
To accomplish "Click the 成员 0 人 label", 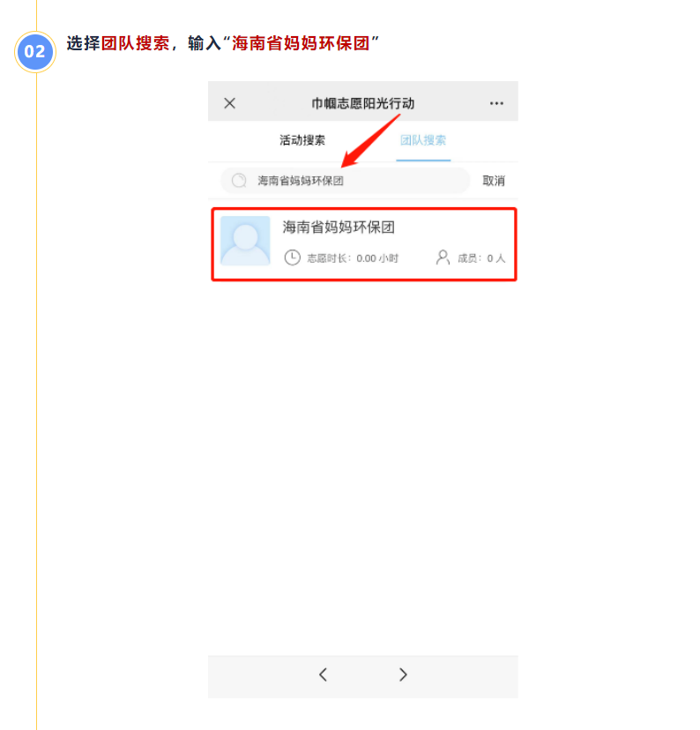I will 481,258.
